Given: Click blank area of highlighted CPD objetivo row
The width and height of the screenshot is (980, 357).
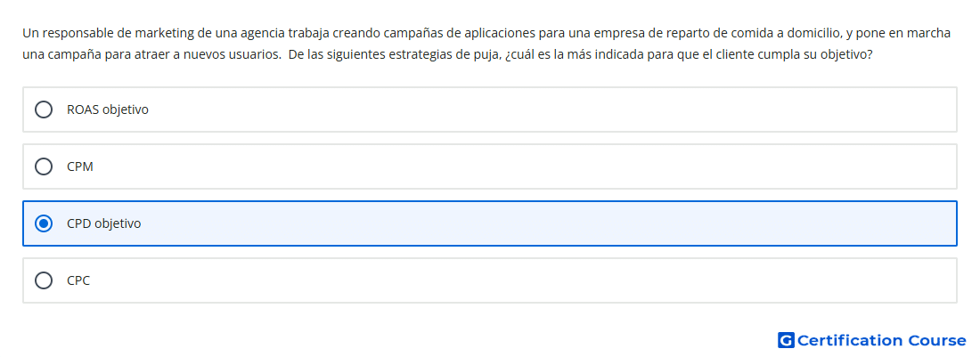Looking at the screenshot, I should (x=550, y=223).
